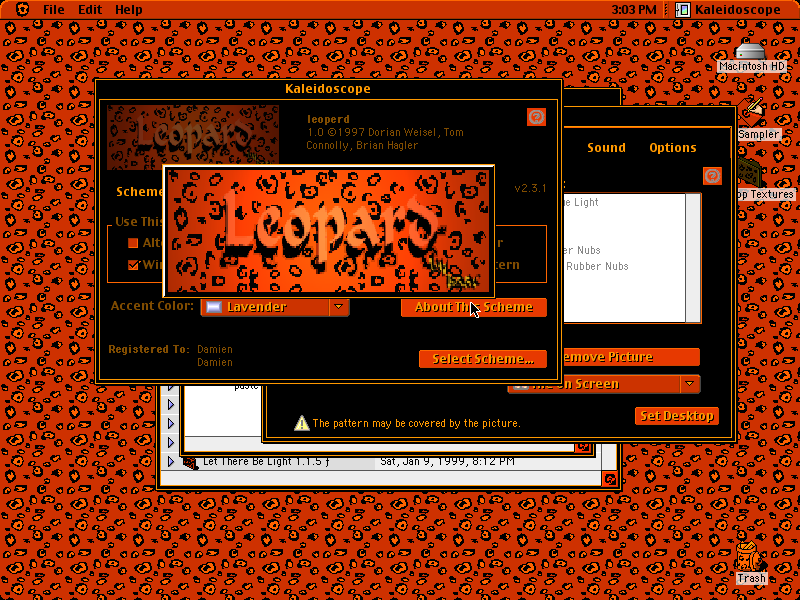Click the scrollbar of the picture list
This screenshot has width=800, height=600.
point(693,258)
